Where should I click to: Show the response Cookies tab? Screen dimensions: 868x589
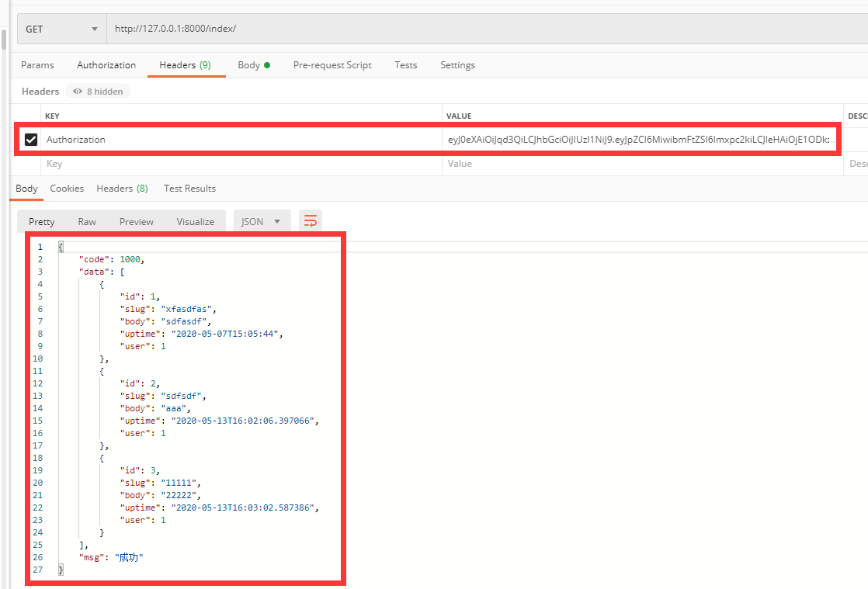67,189
